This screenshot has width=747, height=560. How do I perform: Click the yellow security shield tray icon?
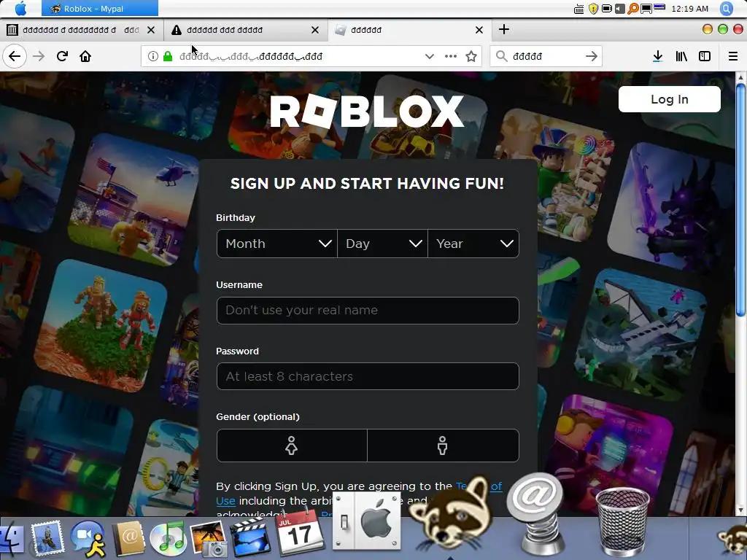593,9
